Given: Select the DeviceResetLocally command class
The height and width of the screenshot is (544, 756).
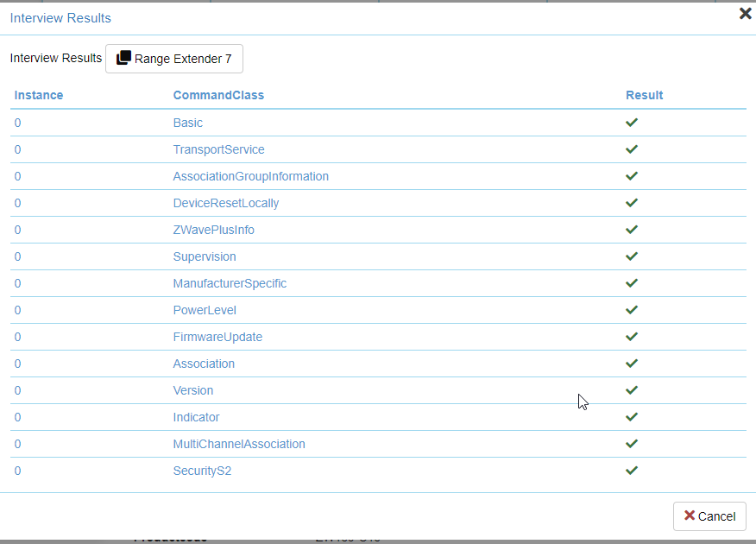Looking at the screenshot, I should click(226, 203).
